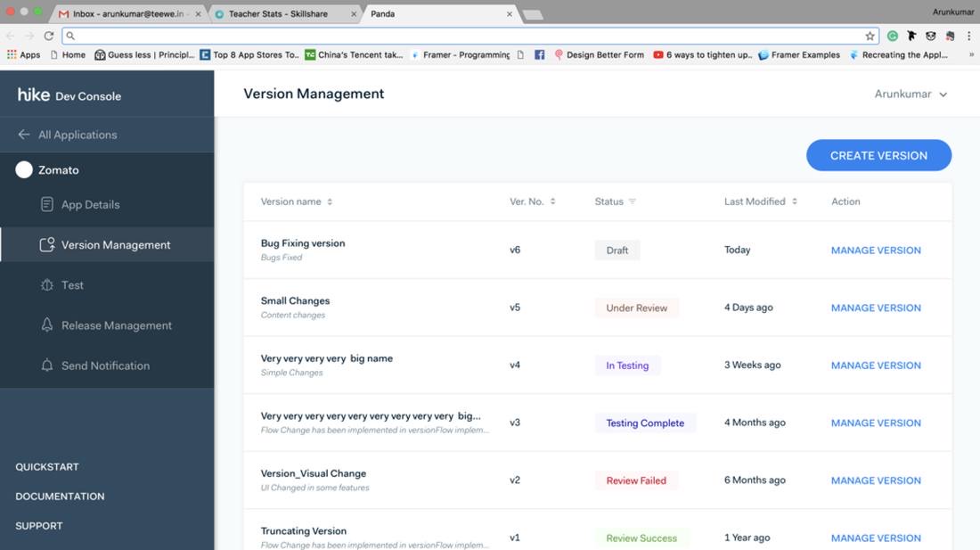Select the Small Changes version name

295,300
